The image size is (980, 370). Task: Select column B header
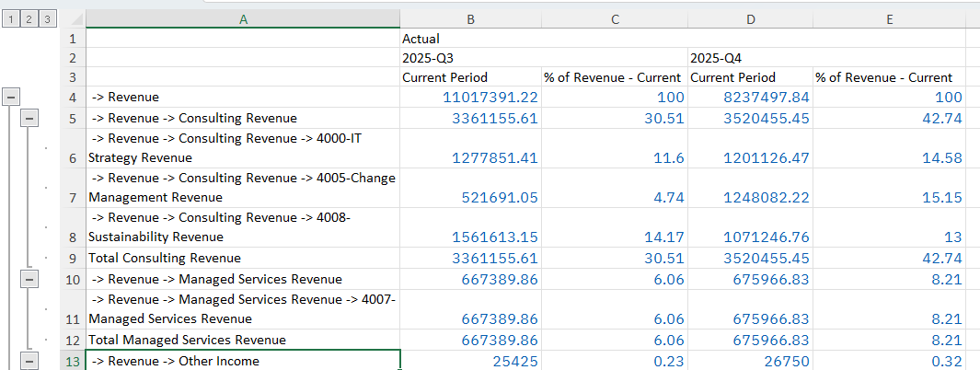point(470,19)
